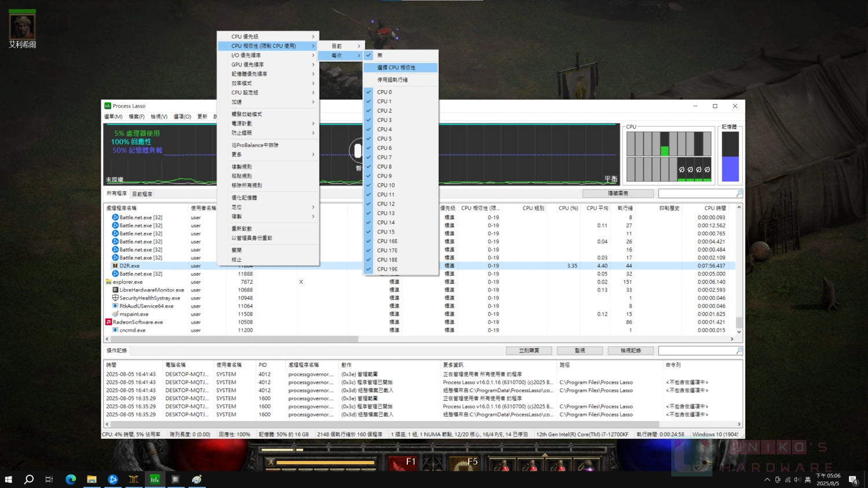Image resolution: width=868 pixels, height=488 pixels.
Task: Click the 立刻購買 button
Action: tap(529, 351)
